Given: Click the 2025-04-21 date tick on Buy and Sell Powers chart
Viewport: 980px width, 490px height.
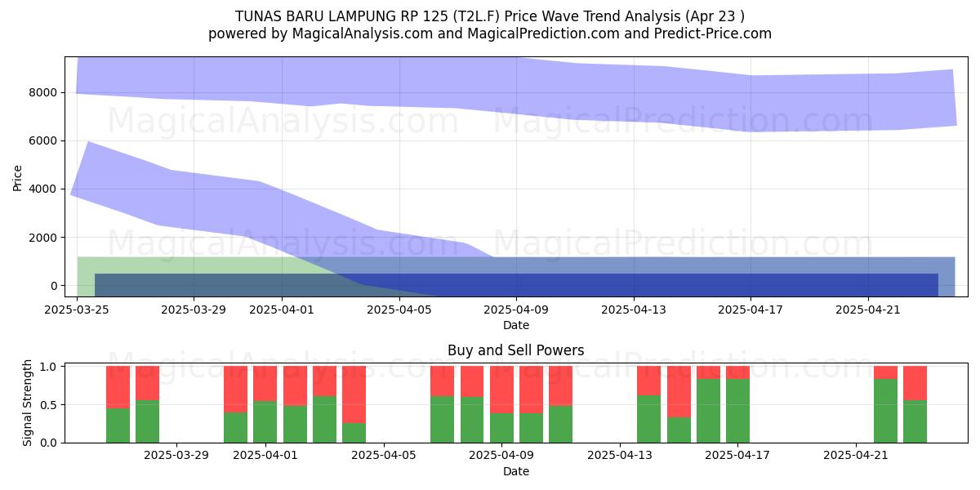Looking at the screenshot, I should [x=855, y=456].
